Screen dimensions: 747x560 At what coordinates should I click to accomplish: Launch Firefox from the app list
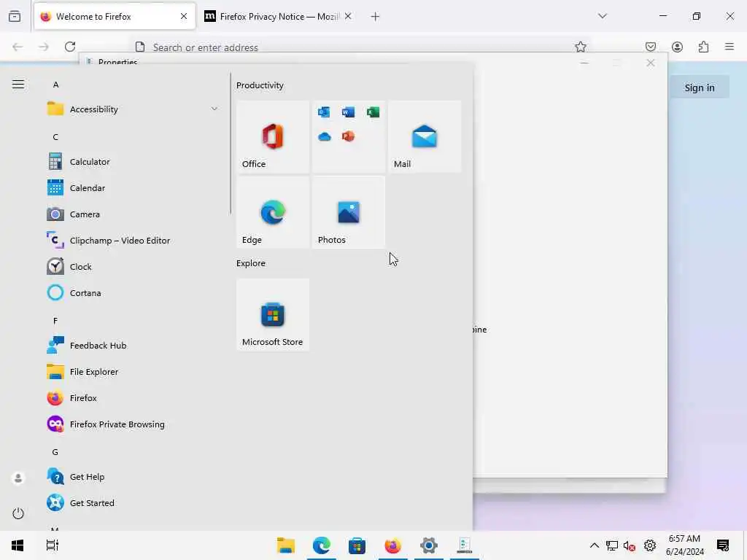click(x=133, y=397)
